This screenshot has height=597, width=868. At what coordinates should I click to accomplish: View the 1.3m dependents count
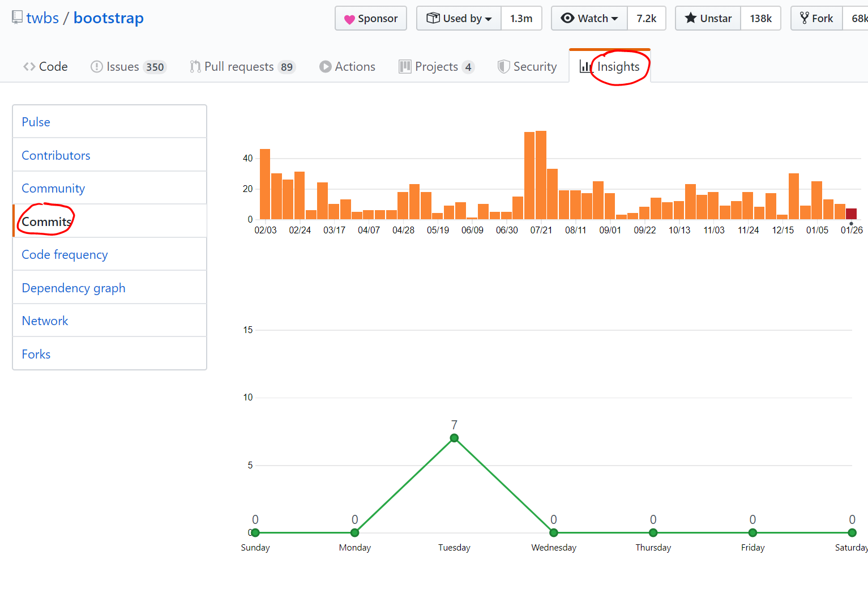tap(521, 18)
